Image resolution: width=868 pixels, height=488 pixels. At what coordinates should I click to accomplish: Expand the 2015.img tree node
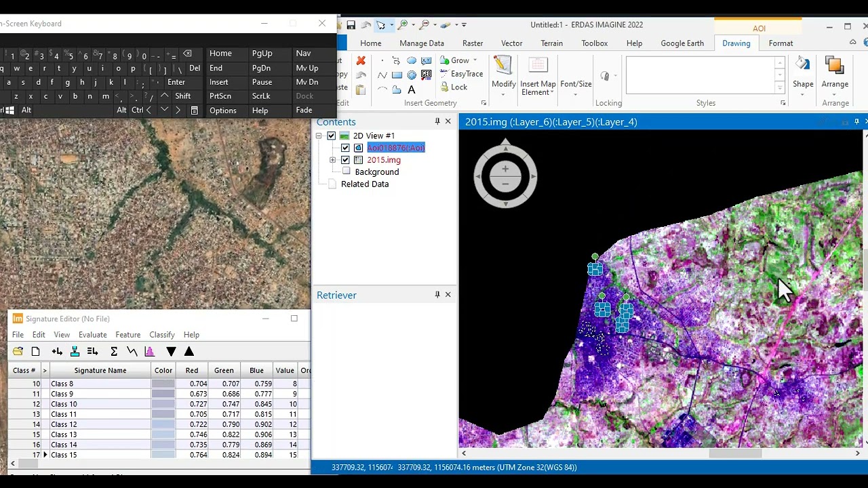point(332,160)
